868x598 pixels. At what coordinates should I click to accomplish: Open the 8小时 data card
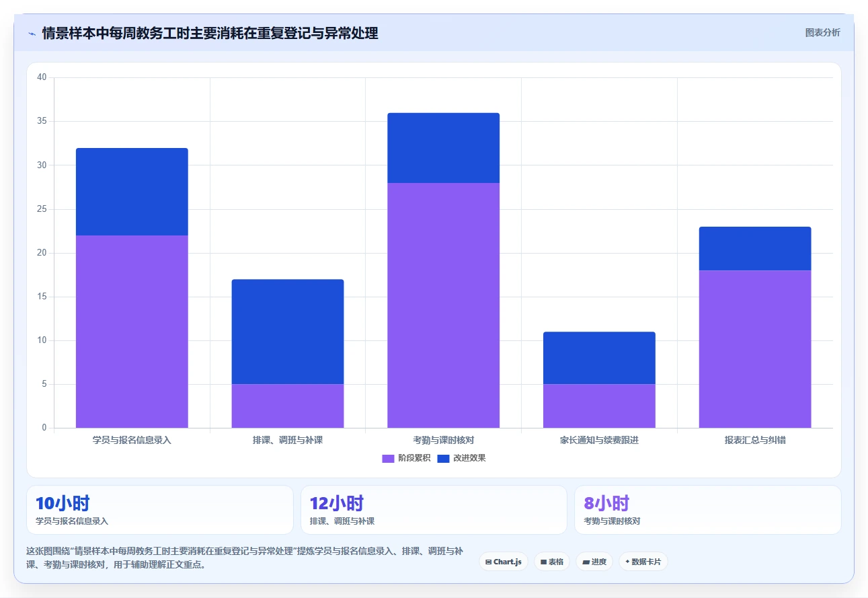click(708, 510)
